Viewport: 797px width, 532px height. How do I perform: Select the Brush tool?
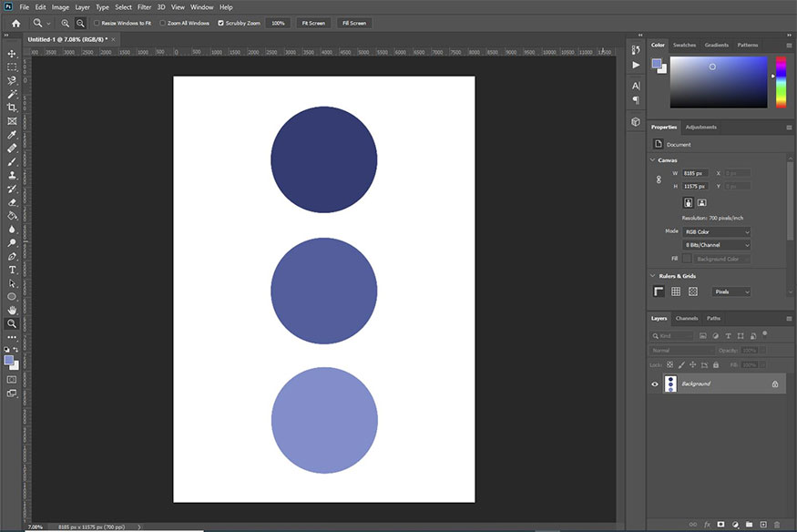click(x=12, y=161)
